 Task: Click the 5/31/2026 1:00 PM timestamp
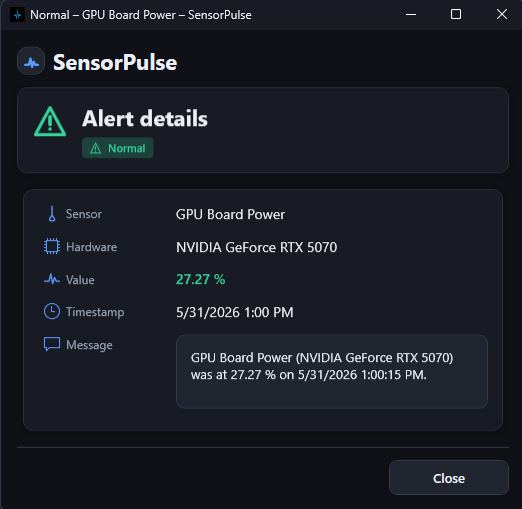point(235,312)
